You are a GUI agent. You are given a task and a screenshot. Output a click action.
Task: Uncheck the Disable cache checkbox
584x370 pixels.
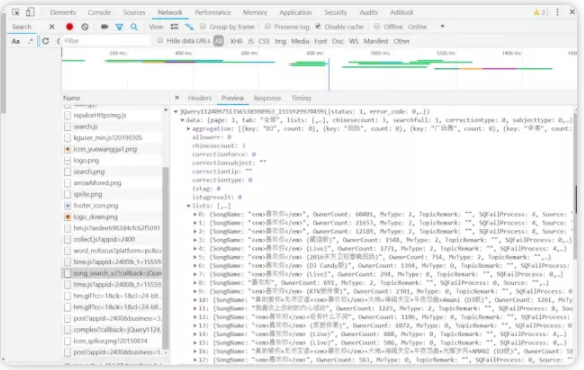[318, 26]
